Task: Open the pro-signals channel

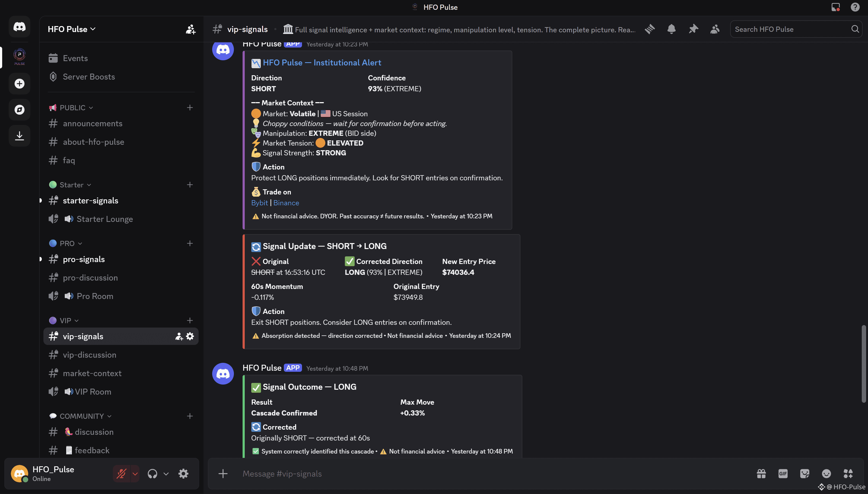Action: 121,259
